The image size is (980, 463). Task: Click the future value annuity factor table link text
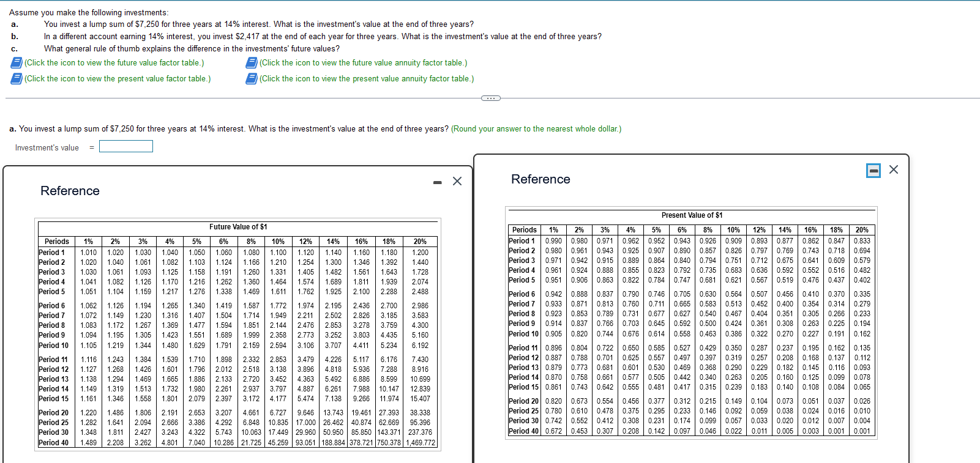click(364, 63)
